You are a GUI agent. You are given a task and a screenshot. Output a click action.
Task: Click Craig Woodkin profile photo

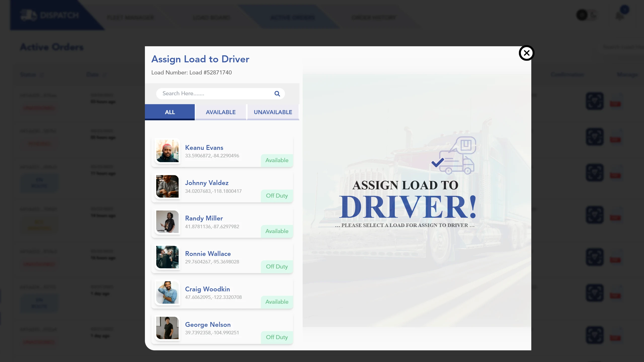[x=167, y=293]
